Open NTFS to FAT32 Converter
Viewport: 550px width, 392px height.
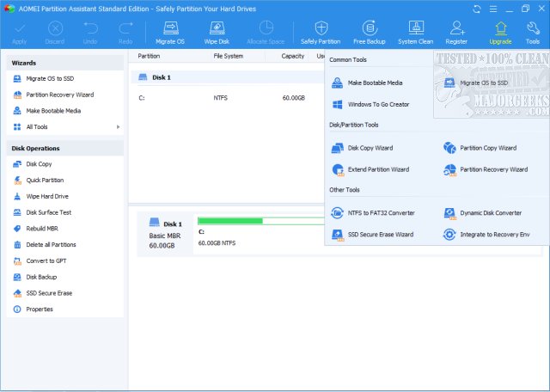tap(380, 212)
